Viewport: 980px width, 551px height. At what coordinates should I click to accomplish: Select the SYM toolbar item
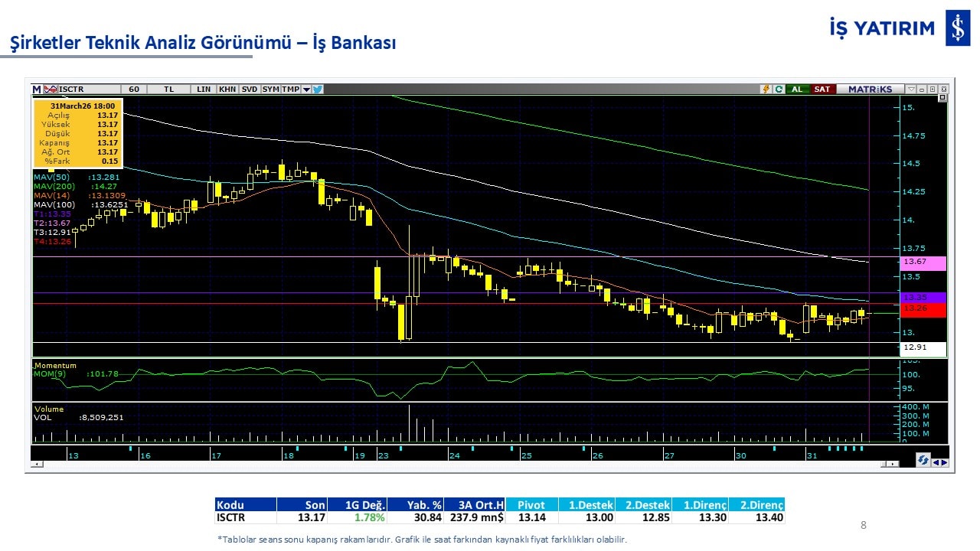pyautogui.click(x=271, y=90)
